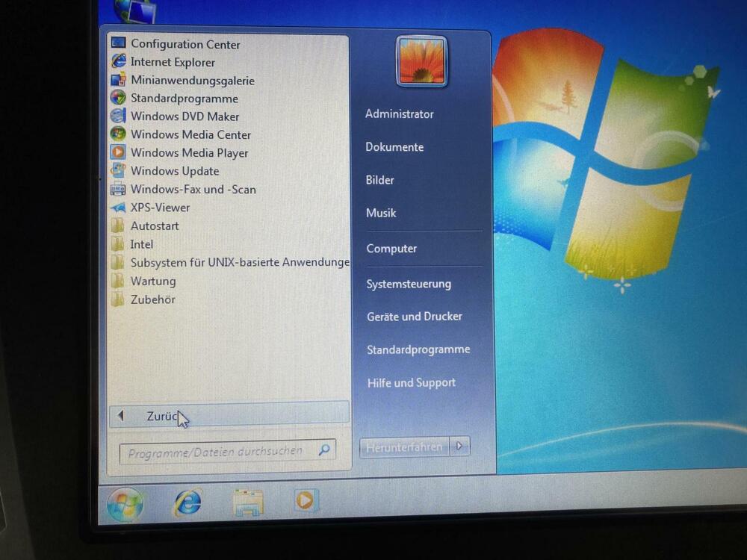The height and width of the screenshot is (560, 747).
Task: Click the Configuration Center icon
Action: point(118,43)
